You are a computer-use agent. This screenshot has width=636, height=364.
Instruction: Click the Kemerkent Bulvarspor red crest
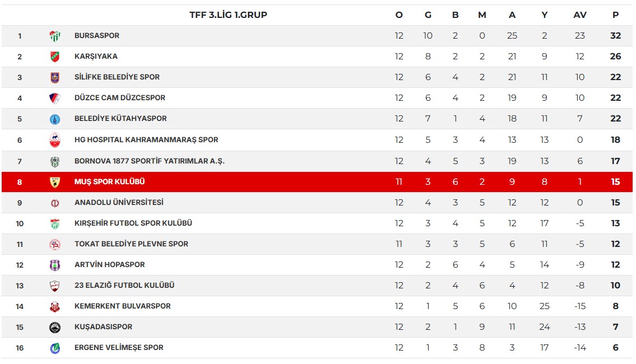tap(55, 306)
